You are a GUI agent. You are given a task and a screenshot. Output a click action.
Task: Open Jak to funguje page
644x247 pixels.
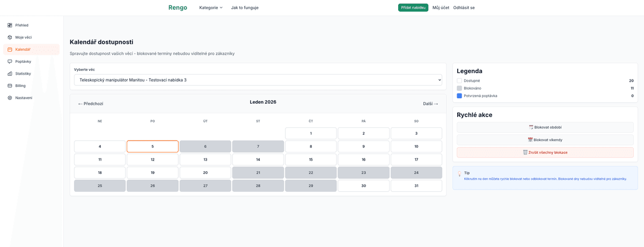tap(245, 8)
